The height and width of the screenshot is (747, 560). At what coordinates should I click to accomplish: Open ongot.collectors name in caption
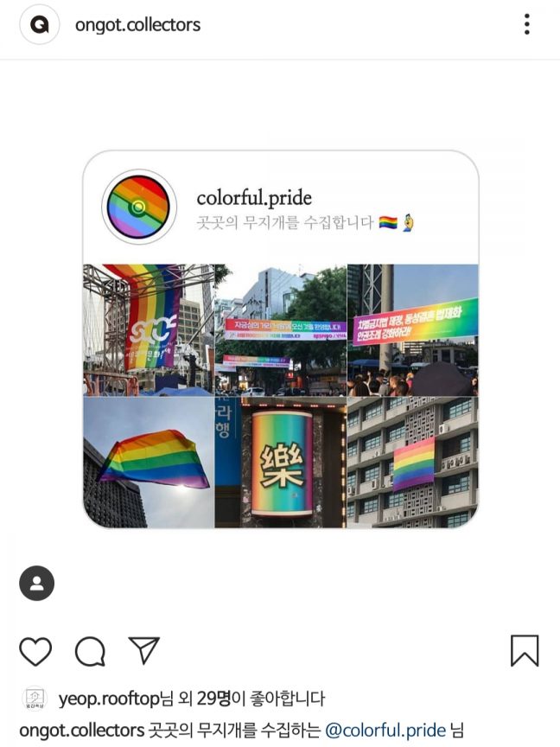81,731
